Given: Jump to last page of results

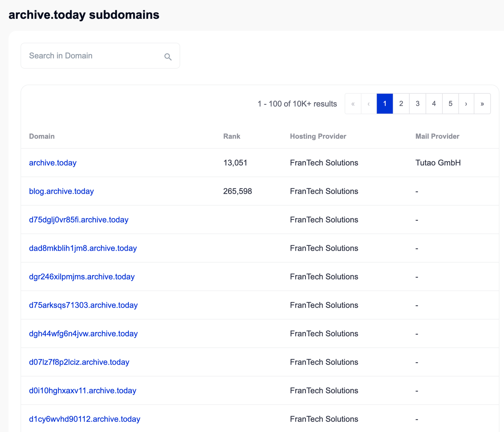Looking at the screenshot, I should pyautogui.click(x=482, y=104).
